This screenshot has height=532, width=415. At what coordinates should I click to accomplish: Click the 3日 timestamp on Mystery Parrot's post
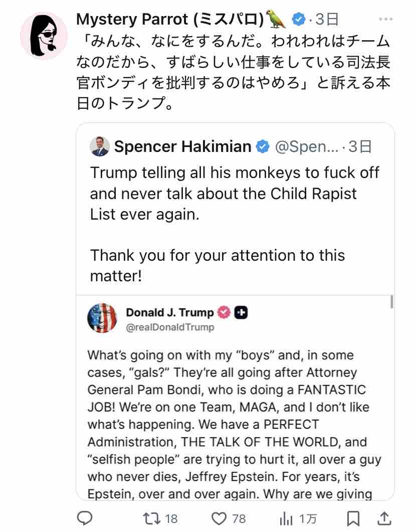coord(327,20)
